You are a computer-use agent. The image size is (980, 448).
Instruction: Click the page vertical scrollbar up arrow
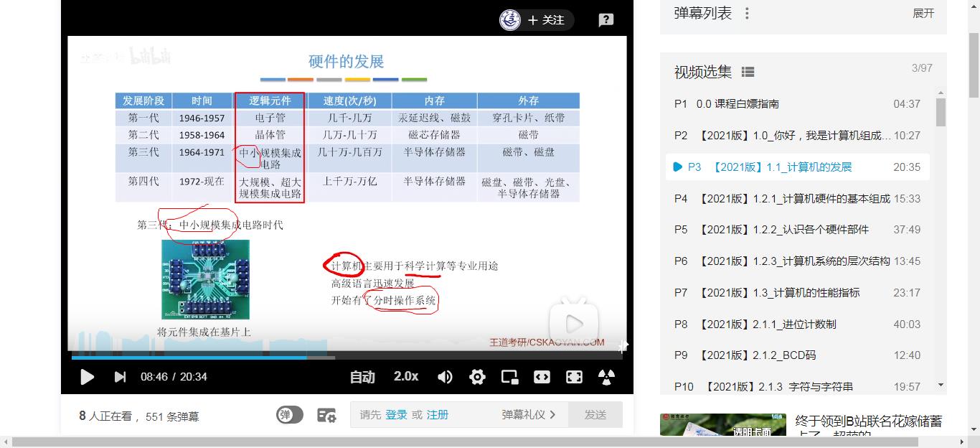(x=974, y=6)
